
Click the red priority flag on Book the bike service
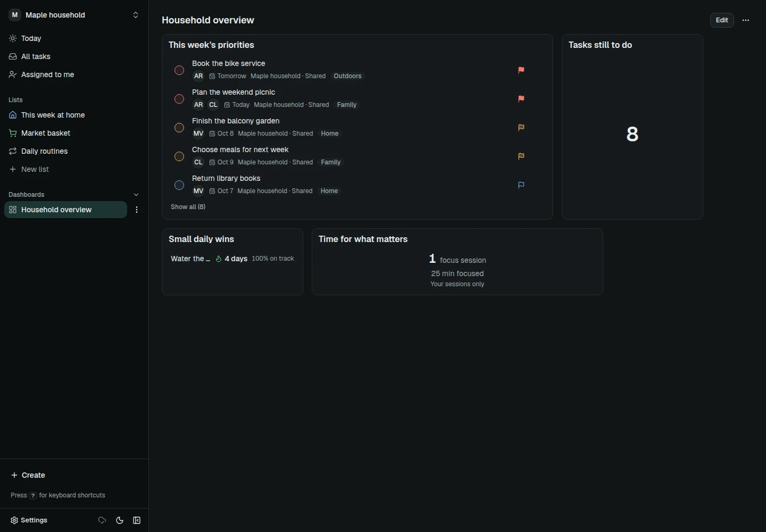click(x=522, y=70)
